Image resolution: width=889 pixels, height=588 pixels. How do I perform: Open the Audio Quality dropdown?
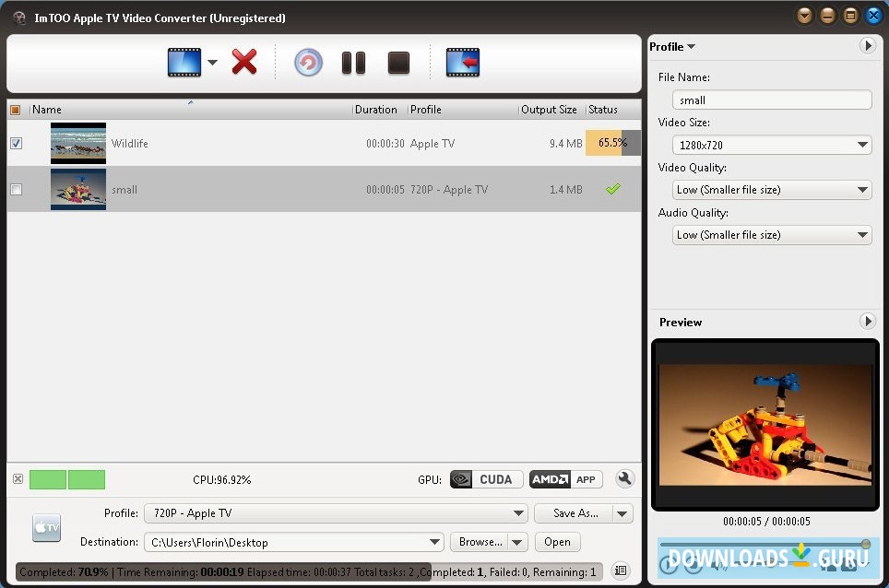pos(772,234)
